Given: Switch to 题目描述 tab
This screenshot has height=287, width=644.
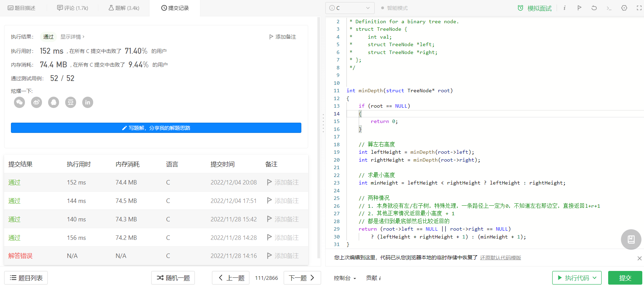Looking at the screenshot, I should pos(22,8).
